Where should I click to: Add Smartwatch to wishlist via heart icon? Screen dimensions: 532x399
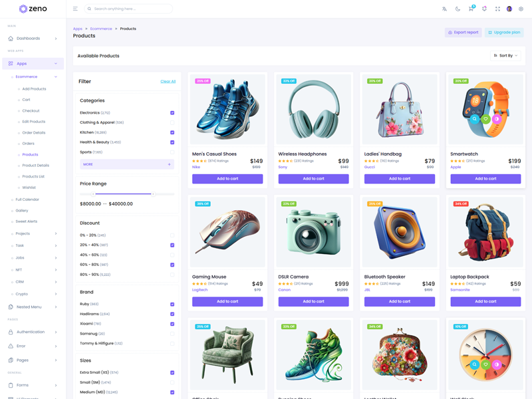[485, 120]
